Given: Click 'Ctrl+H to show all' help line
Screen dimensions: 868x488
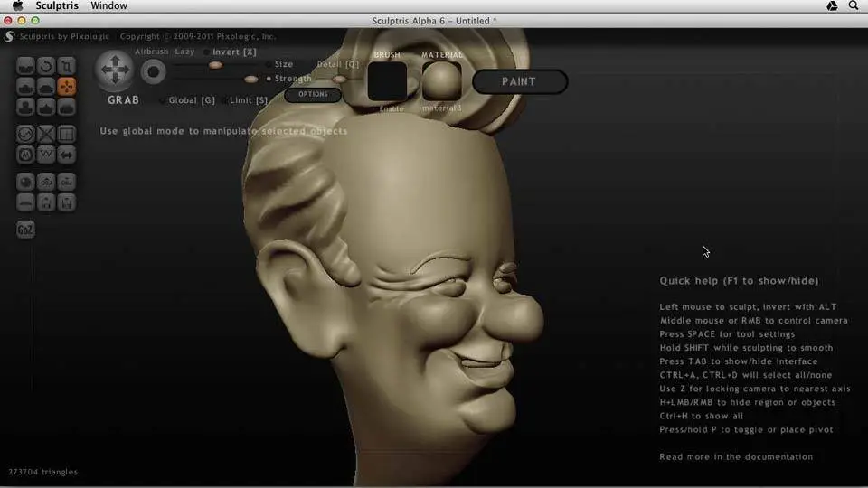Looking at the screenshot, I should [x=702, y=416].
